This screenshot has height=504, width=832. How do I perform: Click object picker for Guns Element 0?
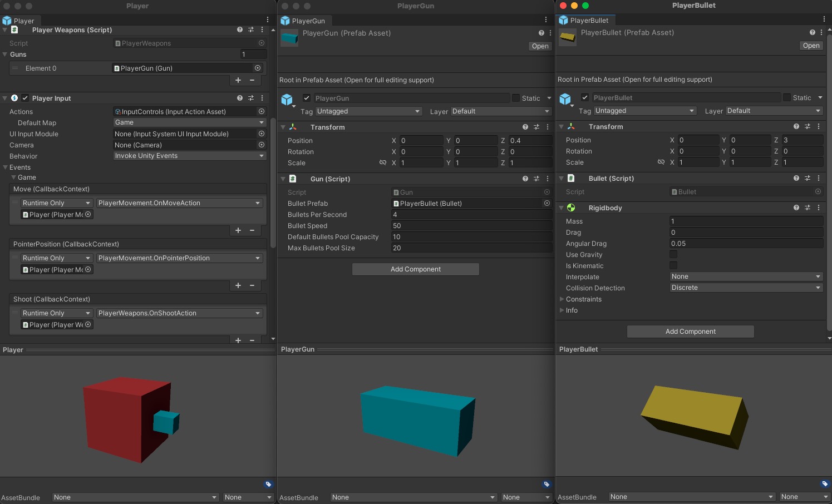coord(258,68)
